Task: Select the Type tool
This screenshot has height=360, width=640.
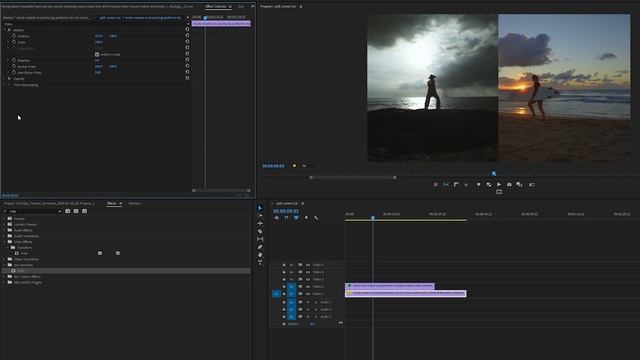Action: point(260,262)
